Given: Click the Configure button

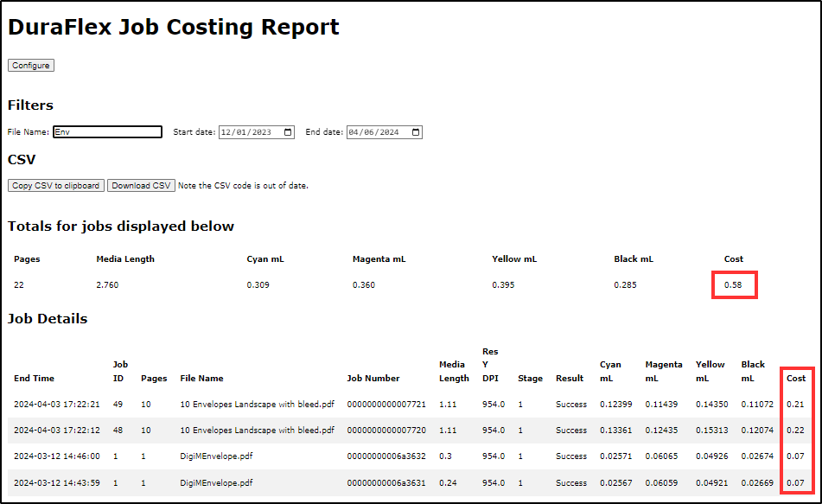Looking at the screenshot, I should [31, 66].
